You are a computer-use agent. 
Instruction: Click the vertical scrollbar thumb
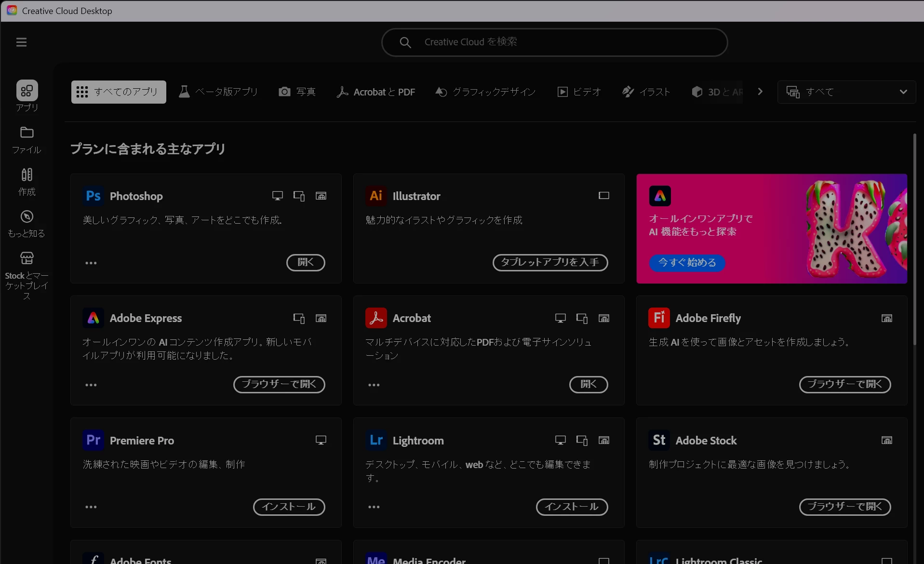click(914, 240)
